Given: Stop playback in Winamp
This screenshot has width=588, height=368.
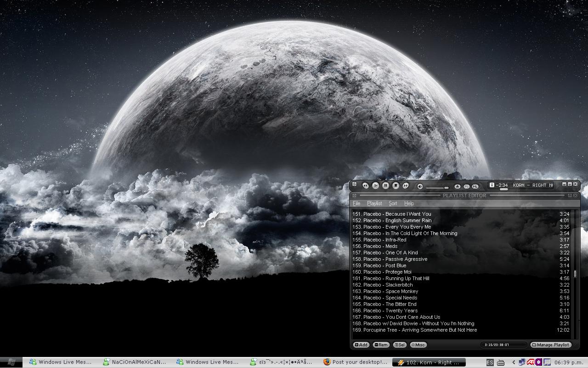Looking at the screenshot, I should (396, 185).
